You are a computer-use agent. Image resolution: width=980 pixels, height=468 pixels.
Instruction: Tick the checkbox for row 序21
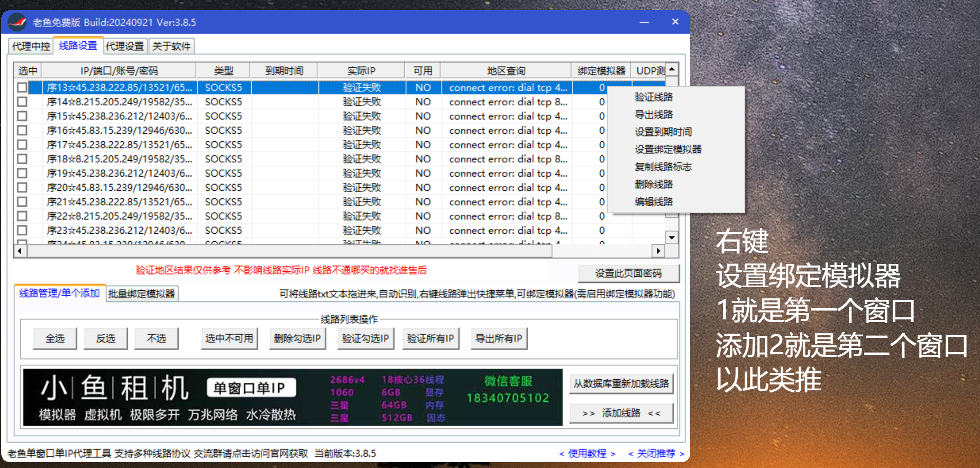pos(22,201)
